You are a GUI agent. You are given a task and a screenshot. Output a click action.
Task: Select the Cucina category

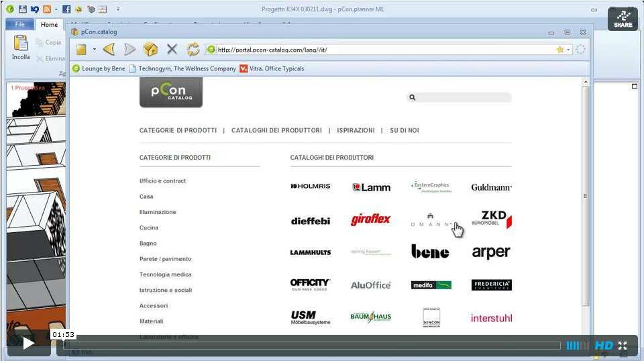[x=149, y=227]
